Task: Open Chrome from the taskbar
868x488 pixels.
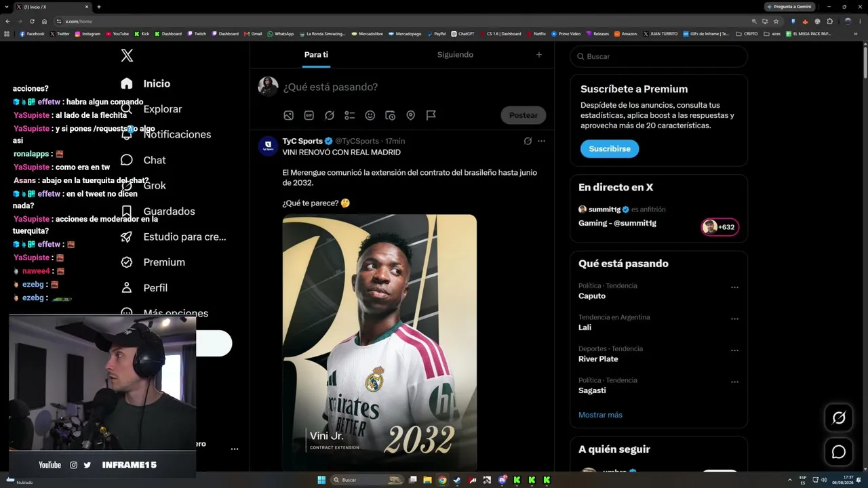Action: click(442, 480)
